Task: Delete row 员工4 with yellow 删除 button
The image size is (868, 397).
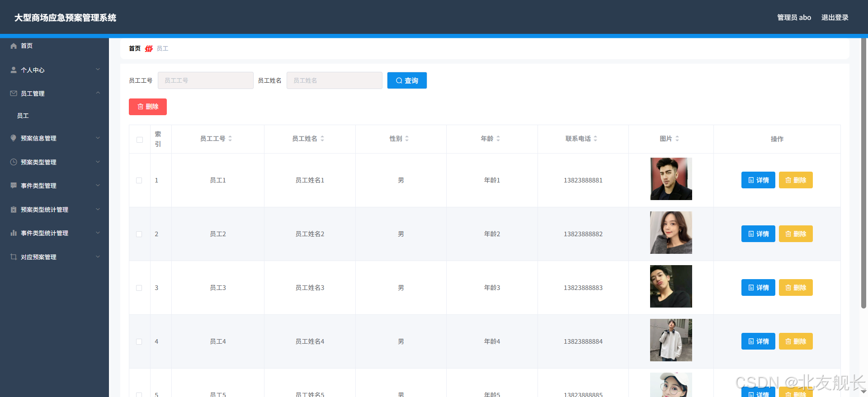Action: coord(796,341)
